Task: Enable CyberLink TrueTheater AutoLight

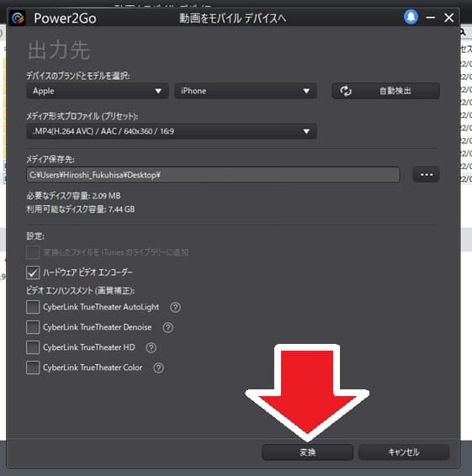Action: (33, 307)
